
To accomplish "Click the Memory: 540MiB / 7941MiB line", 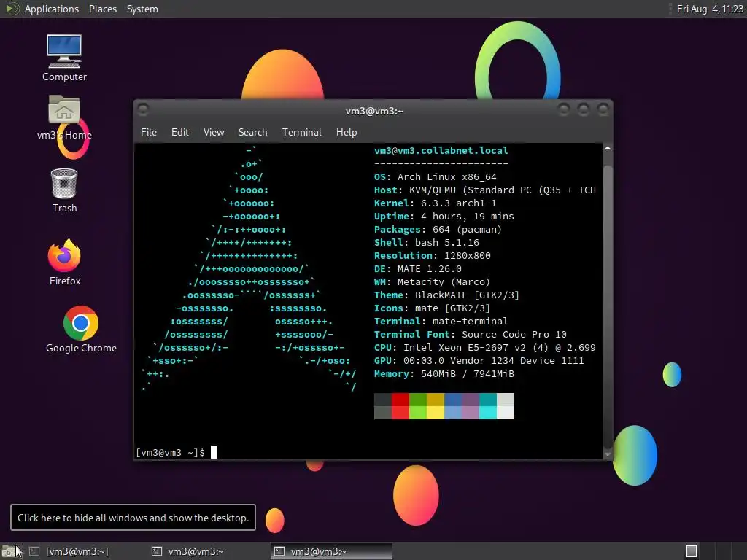I will (444, 374).
